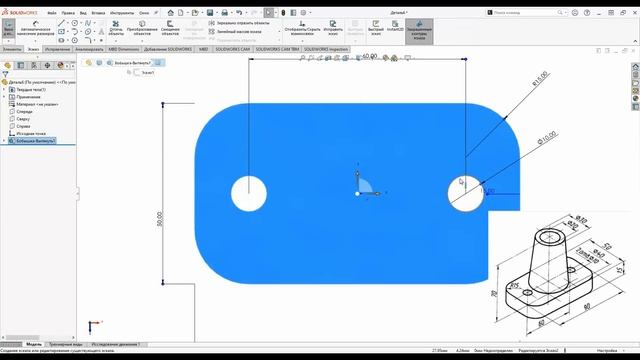Switch to the MBD Dimensions ribbon tab
This screenshot has width=640, height=360.
124,49
